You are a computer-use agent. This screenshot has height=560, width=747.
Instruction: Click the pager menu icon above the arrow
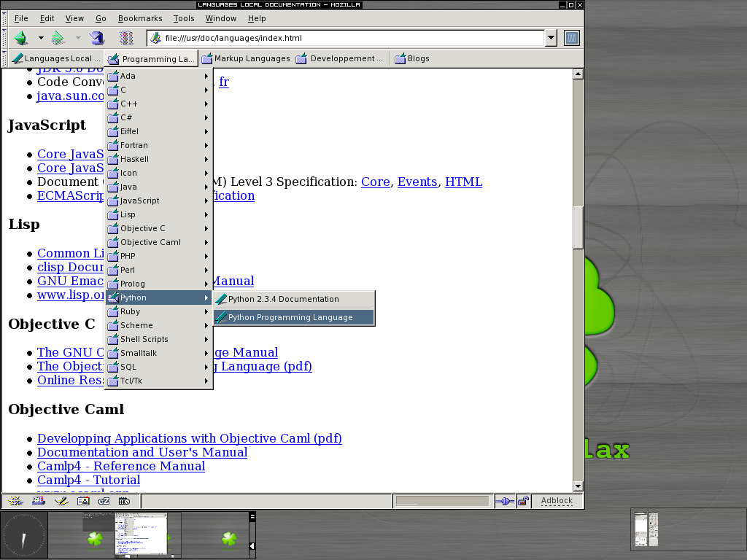click(252, 517)
